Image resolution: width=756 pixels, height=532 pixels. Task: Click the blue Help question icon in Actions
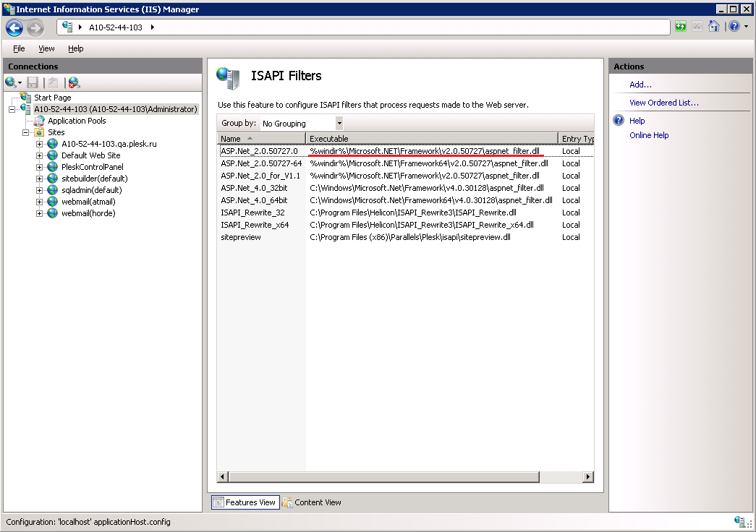[619, 121]
